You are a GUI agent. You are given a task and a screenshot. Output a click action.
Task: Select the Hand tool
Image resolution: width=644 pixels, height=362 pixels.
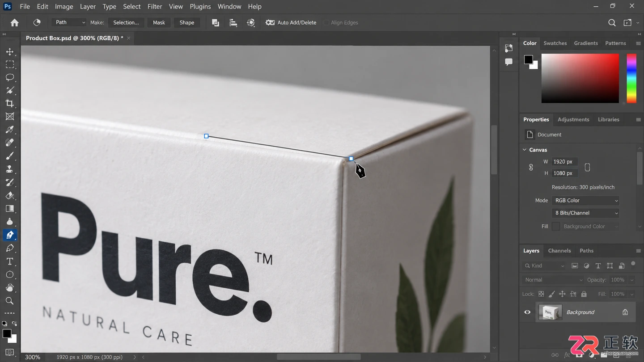(10, 287)
